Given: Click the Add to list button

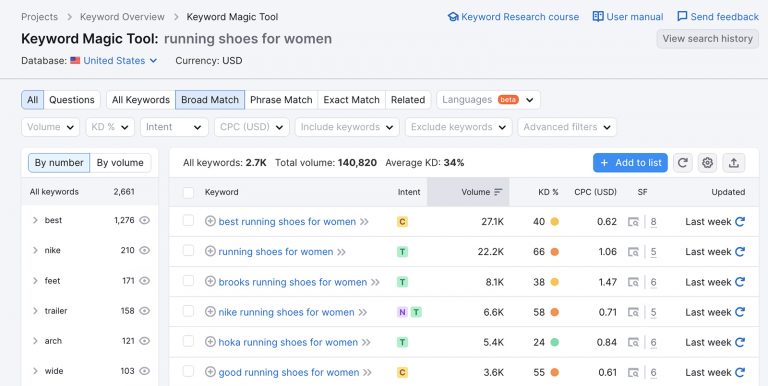Looking at the screenshot, I should point(630,163).
